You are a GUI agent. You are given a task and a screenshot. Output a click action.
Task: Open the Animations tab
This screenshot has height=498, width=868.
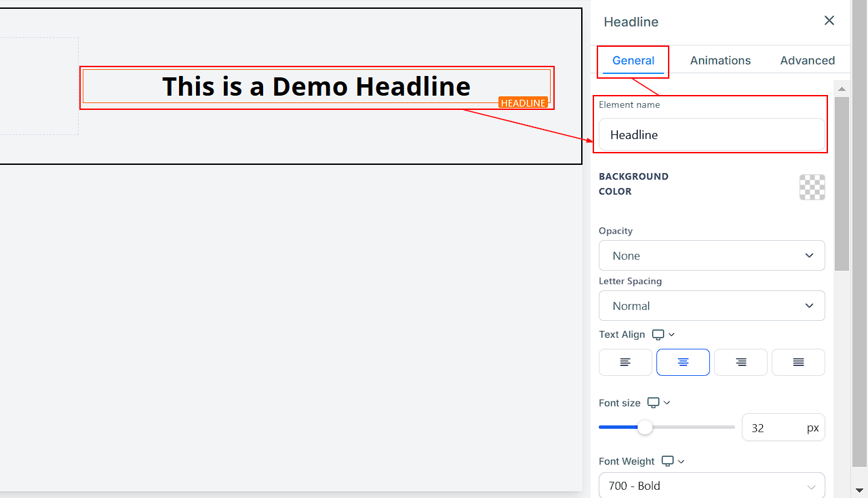tap(720, 60)
